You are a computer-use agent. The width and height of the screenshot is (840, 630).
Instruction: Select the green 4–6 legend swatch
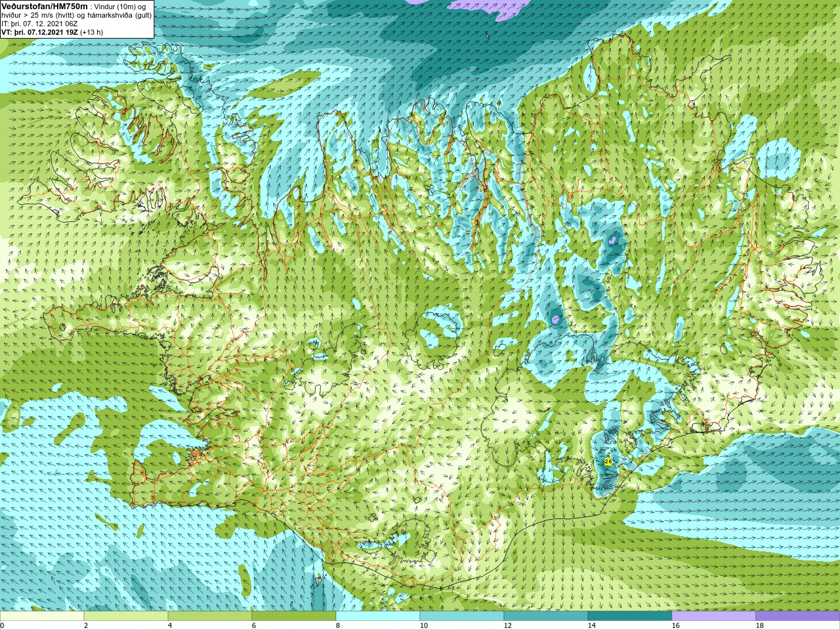210,616
